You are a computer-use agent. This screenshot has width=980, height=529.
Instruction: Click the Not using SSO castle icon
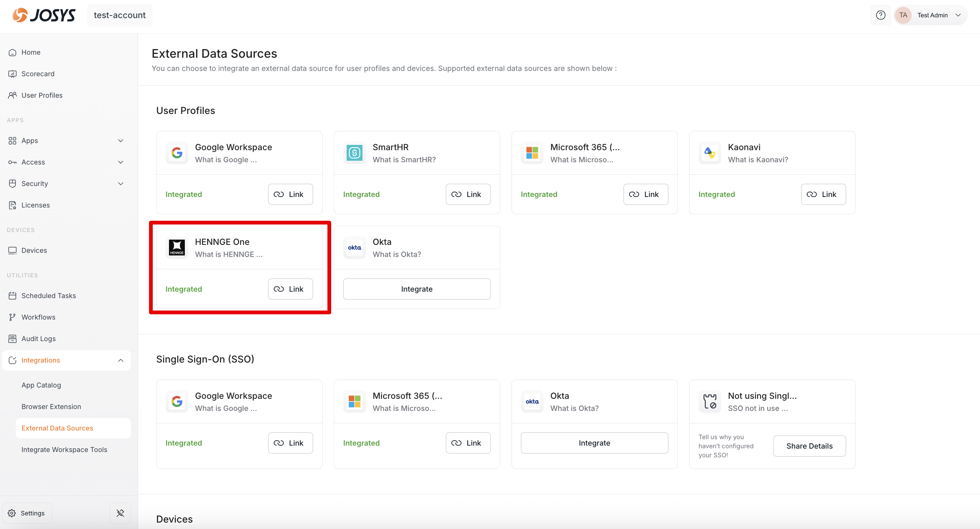tap(710, 401)
